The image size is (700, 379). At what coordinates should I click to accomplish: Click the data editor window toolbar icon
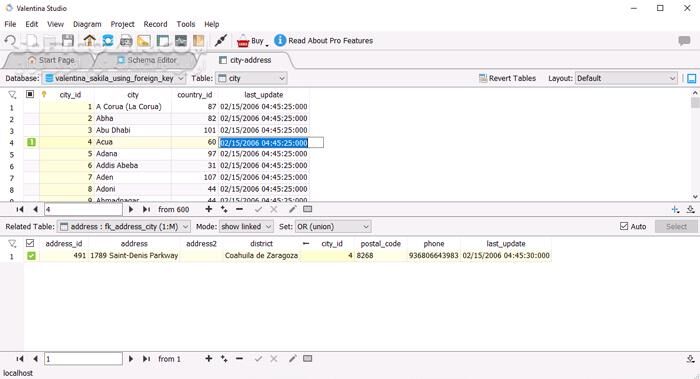click(162, 41)
